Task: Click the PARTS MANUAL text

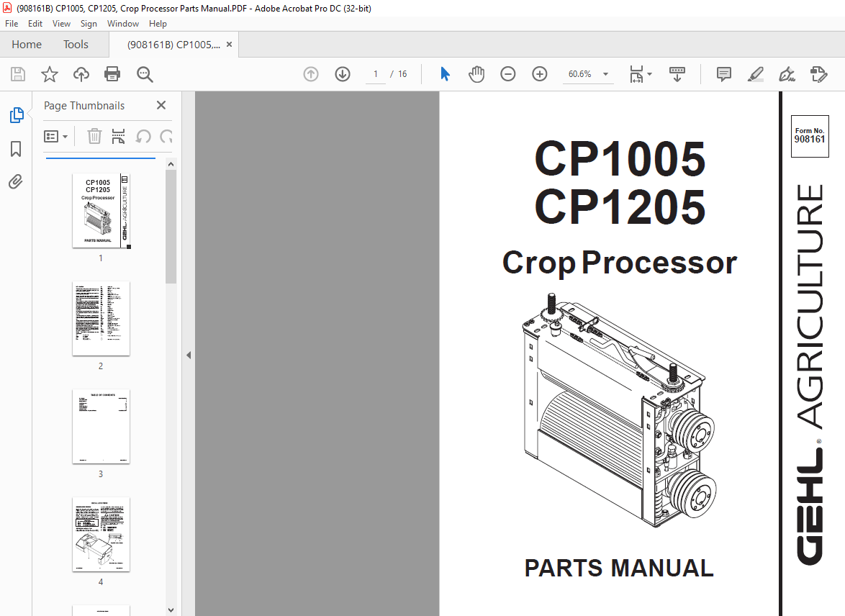Action: pos(619,568)
